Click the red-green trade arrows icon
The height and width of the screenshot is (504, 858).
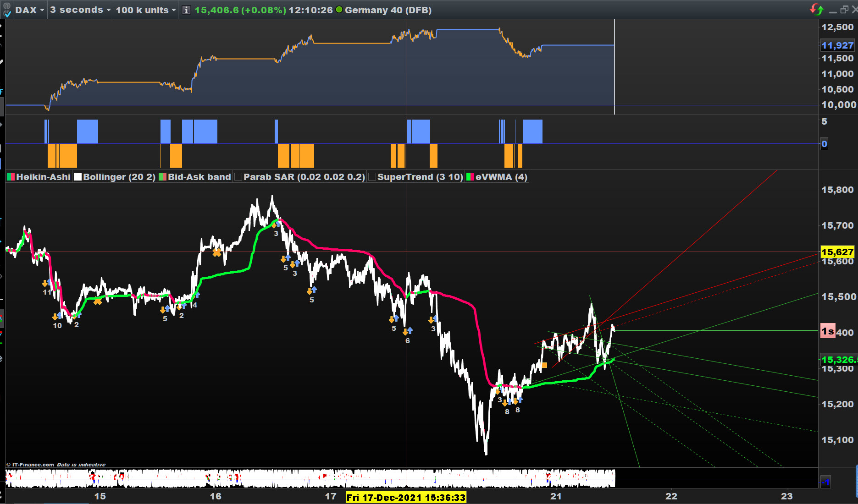(817, 9)
